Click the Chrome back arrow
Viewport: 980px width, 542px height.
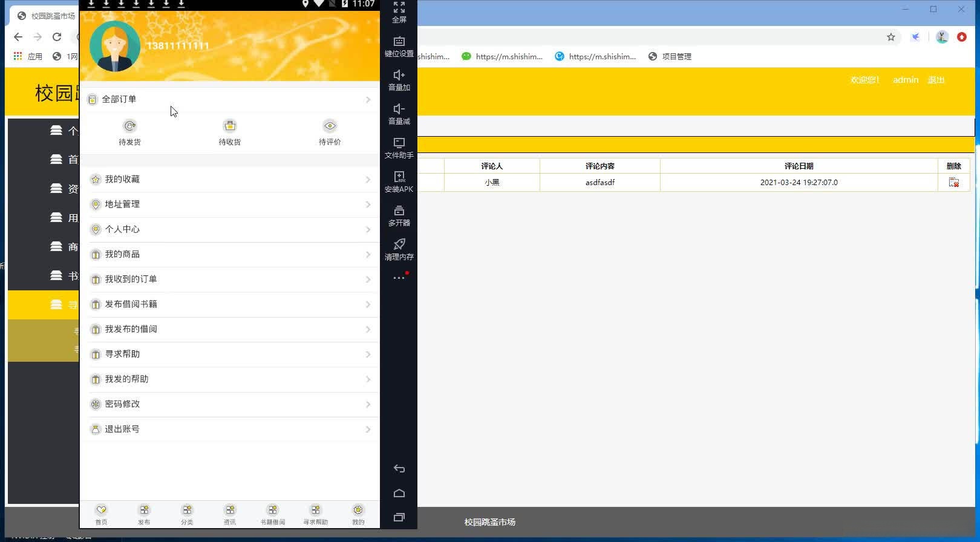(18, 37)
